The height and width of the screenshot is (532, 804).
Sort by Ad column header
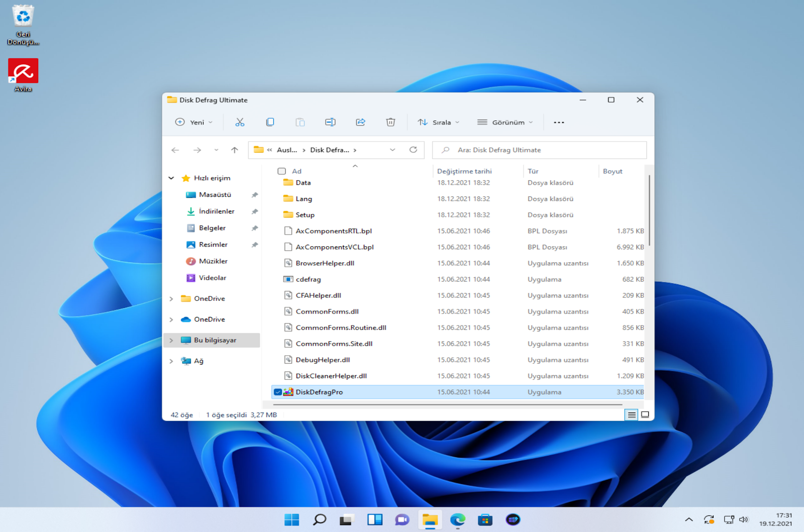[297, 171]
